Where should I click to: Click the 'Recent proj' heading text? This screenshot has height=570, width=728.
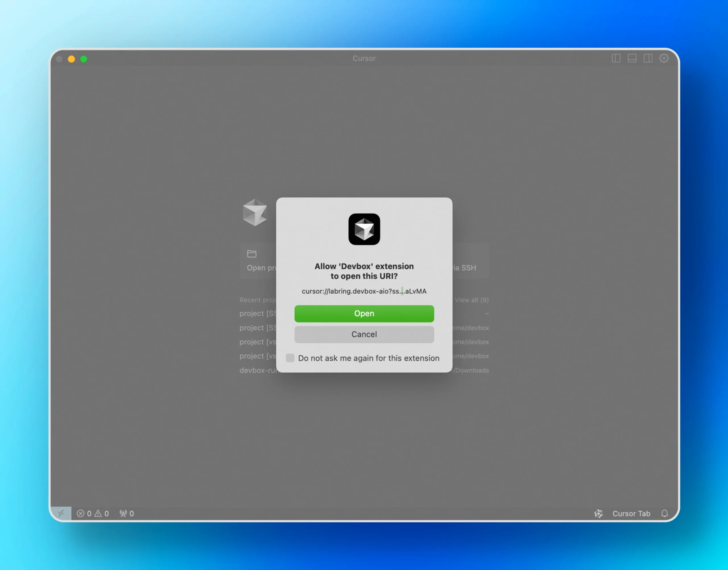point(258,300)
